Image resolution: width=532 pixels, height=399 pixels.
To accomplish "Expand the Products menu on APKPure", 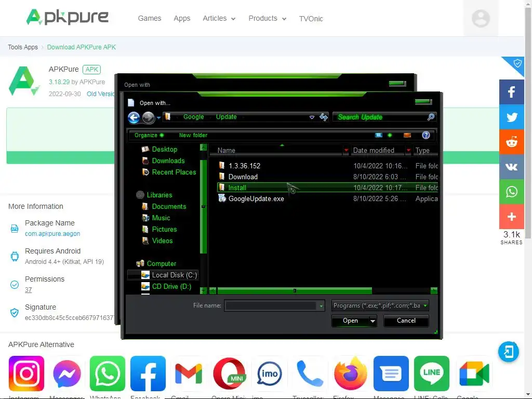I will (x=268, y=18).
